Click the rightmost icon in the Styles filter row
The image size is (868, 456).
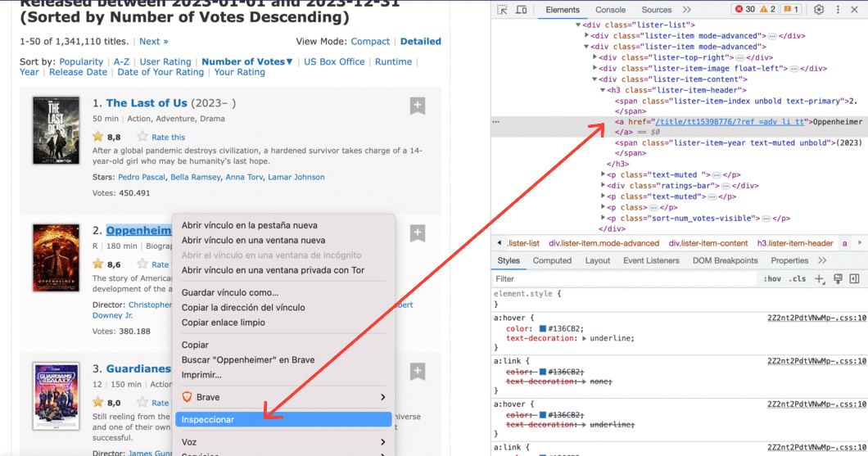[855, 279]
